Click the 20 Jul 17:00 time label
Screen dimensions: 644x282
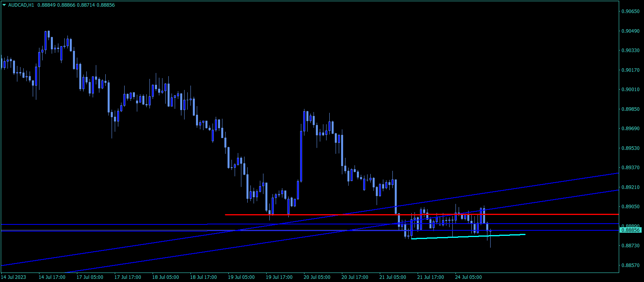click(x=355, y=277)
